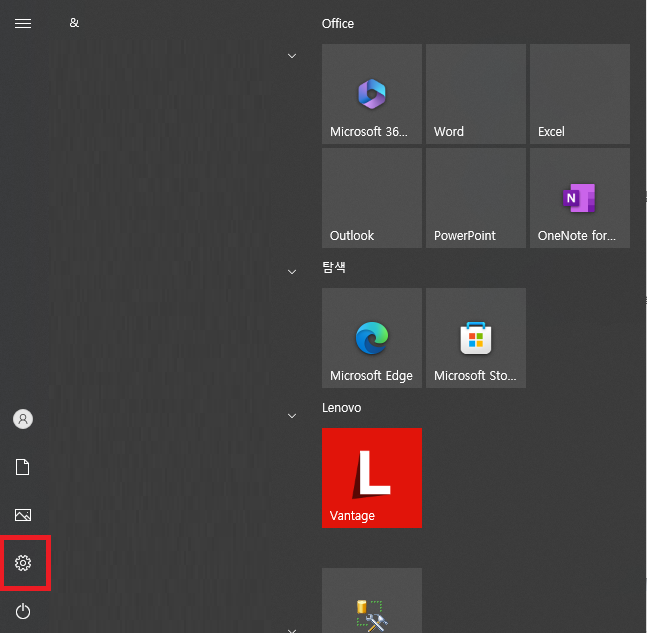Open the Documents icon in sidebar
This screenshot has height=633, width=647.
coord(23,467)
